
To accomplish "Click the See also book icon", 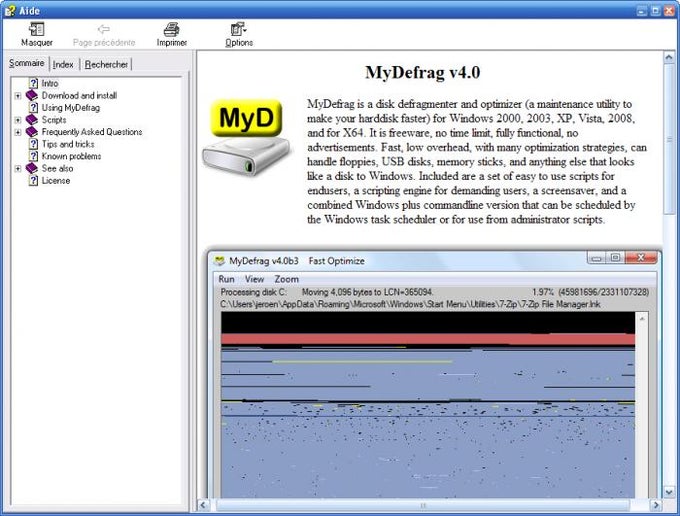I will 32,168.
